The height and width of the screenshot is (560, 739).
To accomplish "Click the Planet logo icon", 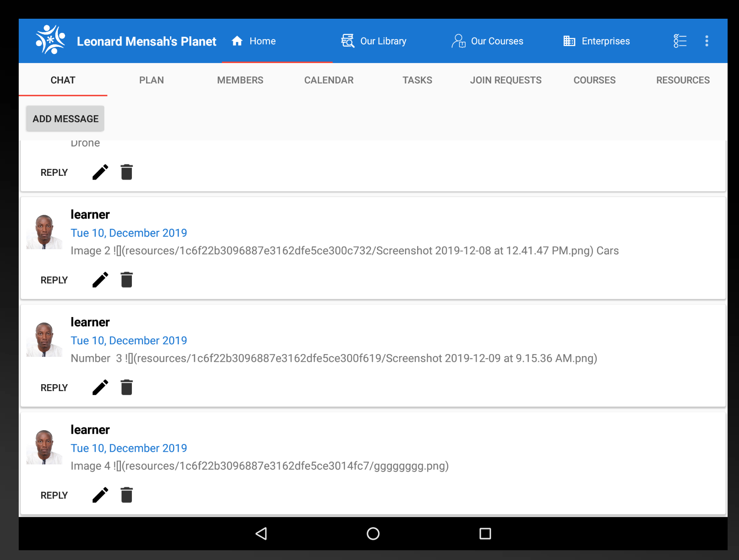I will (x=50, y=40).
